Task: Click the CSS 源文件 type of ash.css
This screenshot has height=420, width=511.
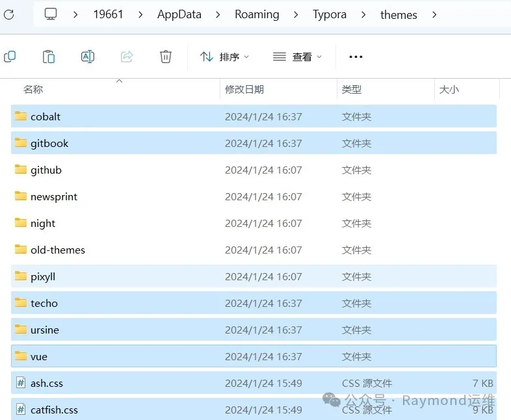Action: click(x=367, y=383)
